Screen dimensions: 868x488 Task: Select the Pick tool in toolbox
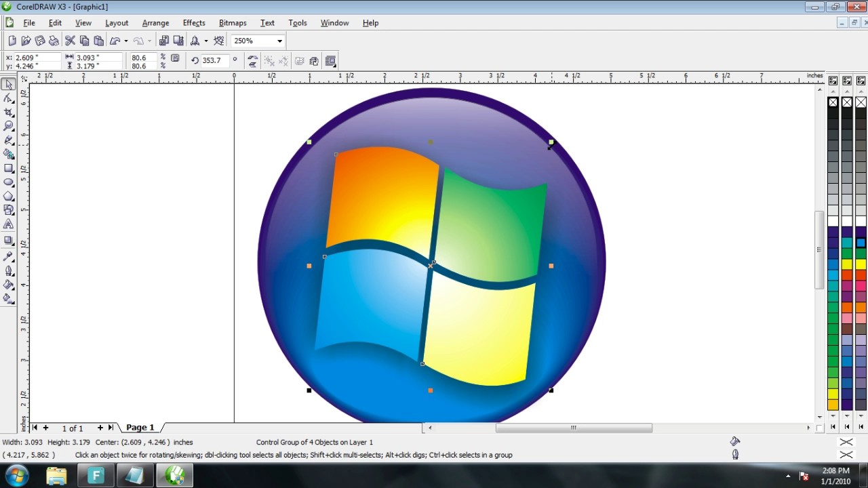tap(8, 84)
